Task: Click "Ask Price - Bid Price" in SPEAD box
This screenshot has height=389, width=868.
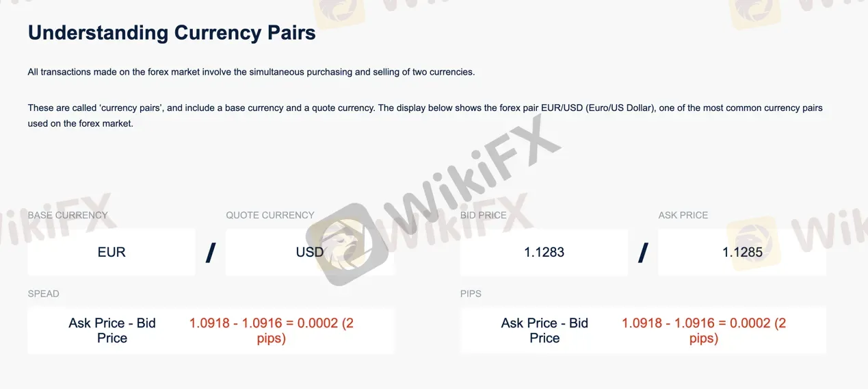Action: pos(112,330)
